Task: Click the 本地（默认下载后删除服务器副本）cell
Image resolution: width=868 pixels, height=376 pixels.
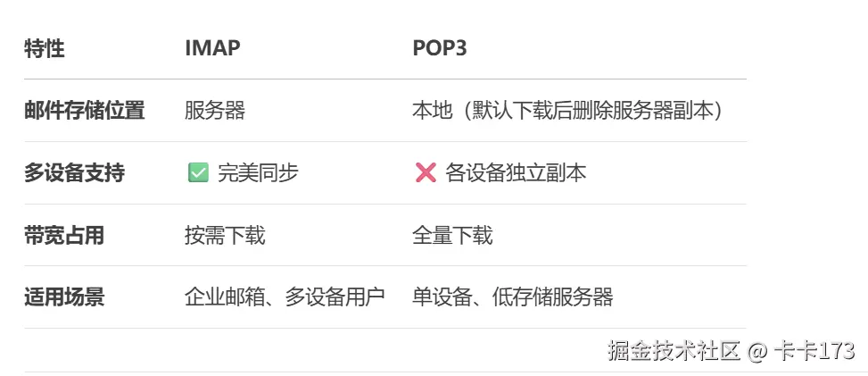Action: 567,111
